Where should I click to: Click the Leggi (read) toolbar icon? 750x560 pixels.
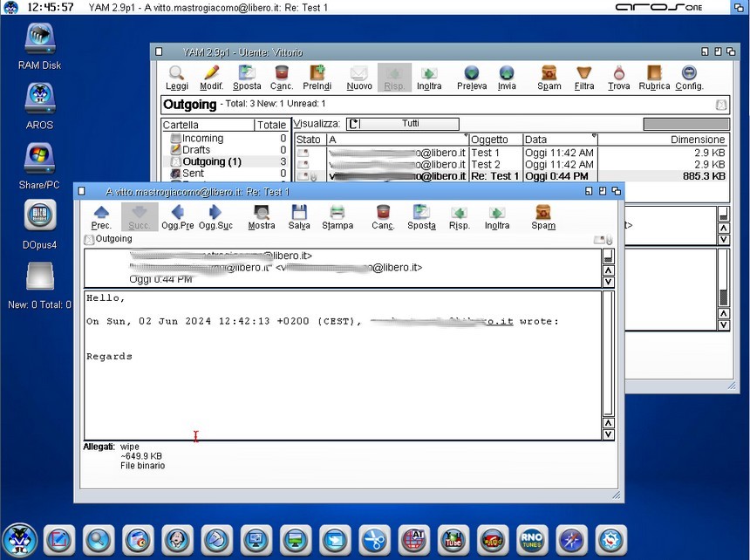tap(177, 77)
